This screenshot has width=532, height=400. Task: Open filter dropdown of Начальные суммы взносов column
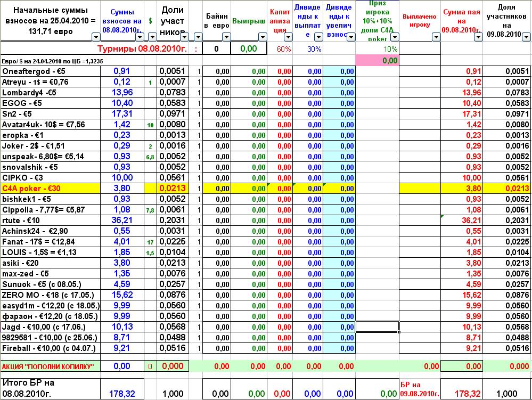pyautogui.click(x=96, y=37)
